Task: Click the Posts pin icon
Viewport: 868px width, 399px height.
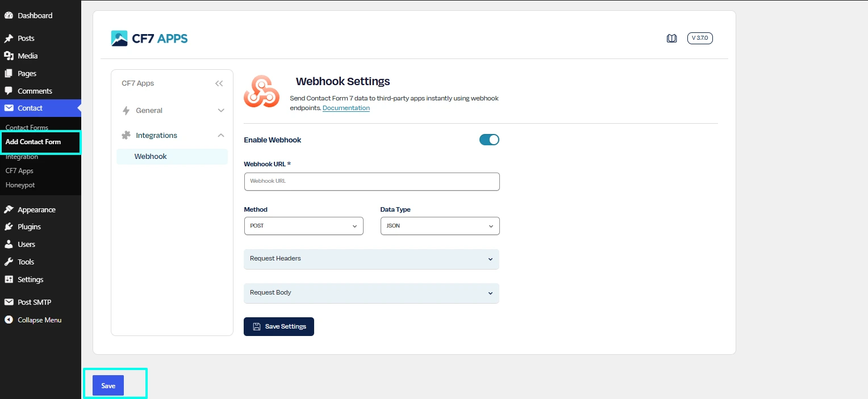Action: click(x=9, y=39)
